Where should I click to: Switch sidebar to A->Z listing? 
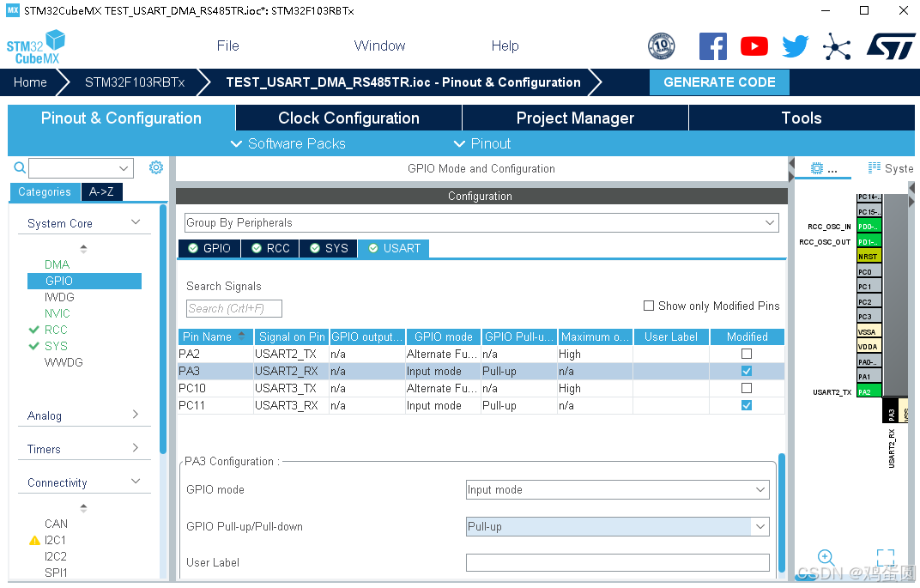tap(101, 192)
